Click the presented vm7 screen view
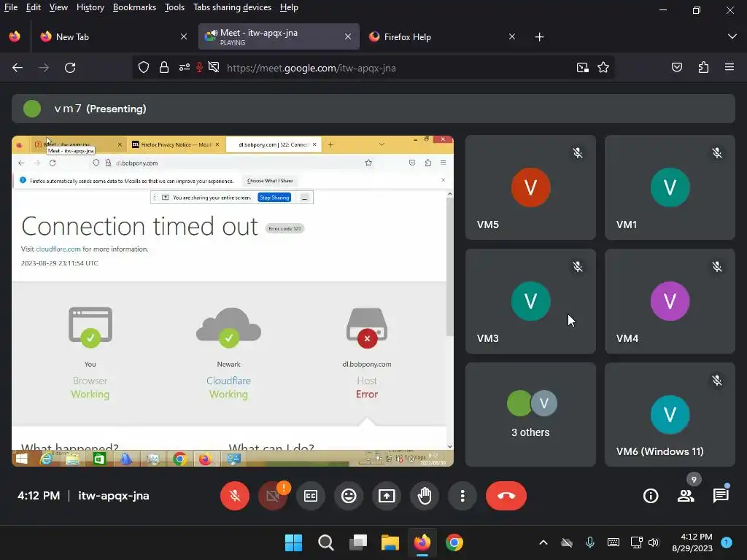This screenshot has width=747, height=560. pyautogui.click(x=233, y=301)
